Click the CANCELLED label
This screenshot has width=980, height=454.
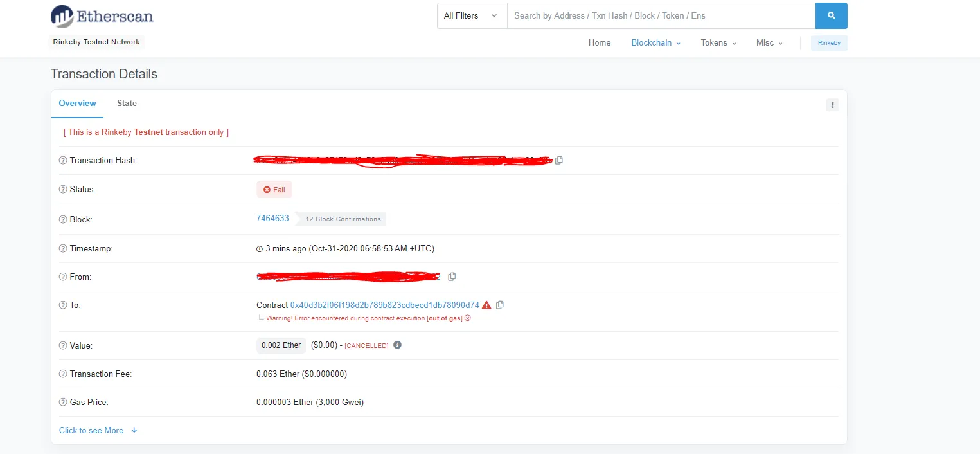[366, 346]
